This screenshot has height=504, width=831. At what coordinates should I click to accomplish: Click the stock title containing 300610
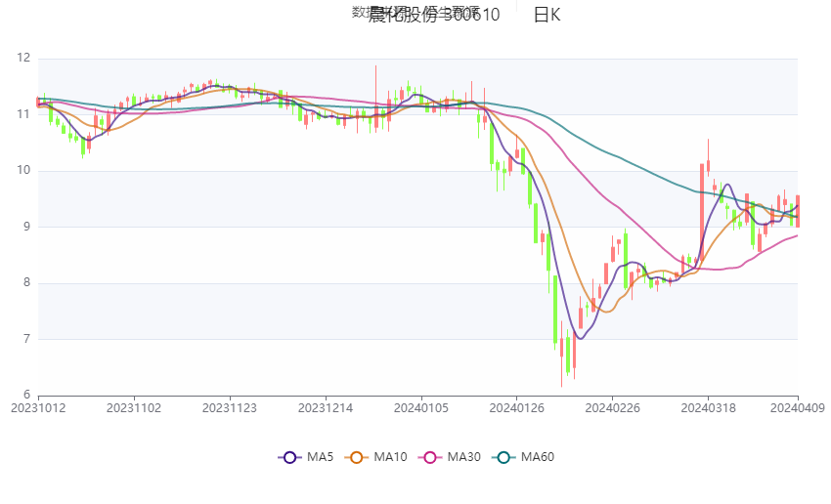[x=433, y=15]
